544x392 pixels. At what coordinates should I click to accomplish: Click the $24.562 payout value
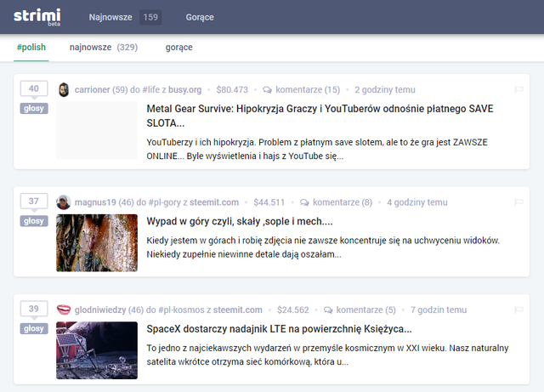pos(292,310)
